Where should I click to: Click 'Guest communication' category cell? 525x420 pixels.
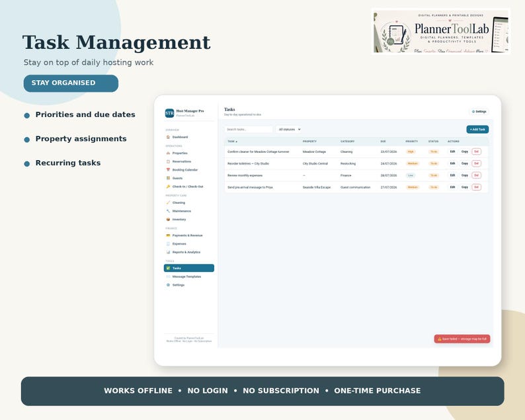click(x=355, y=187)
